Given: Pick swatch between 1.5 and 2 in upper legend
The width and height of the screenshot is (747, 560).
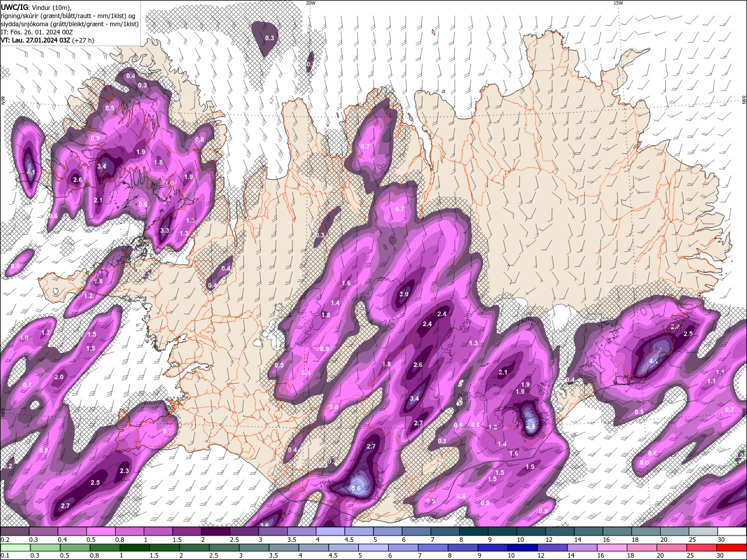Looking at the screenshot, I should (186, 531).
